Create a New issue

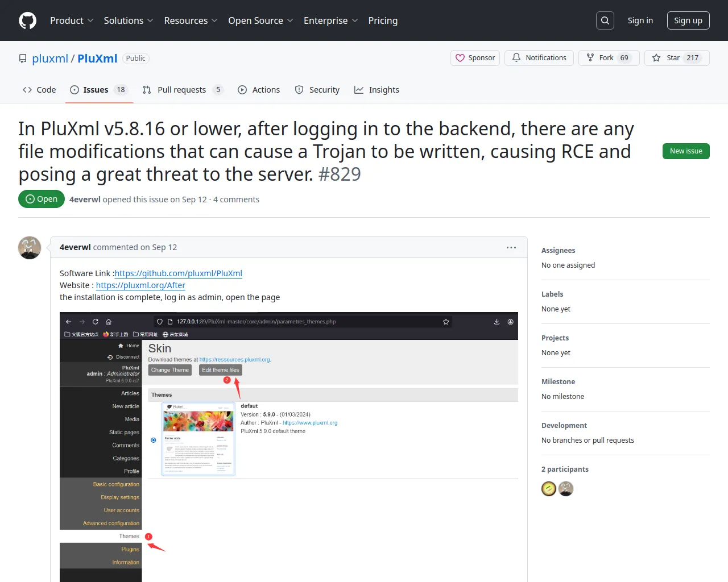[x=686, y=151]
